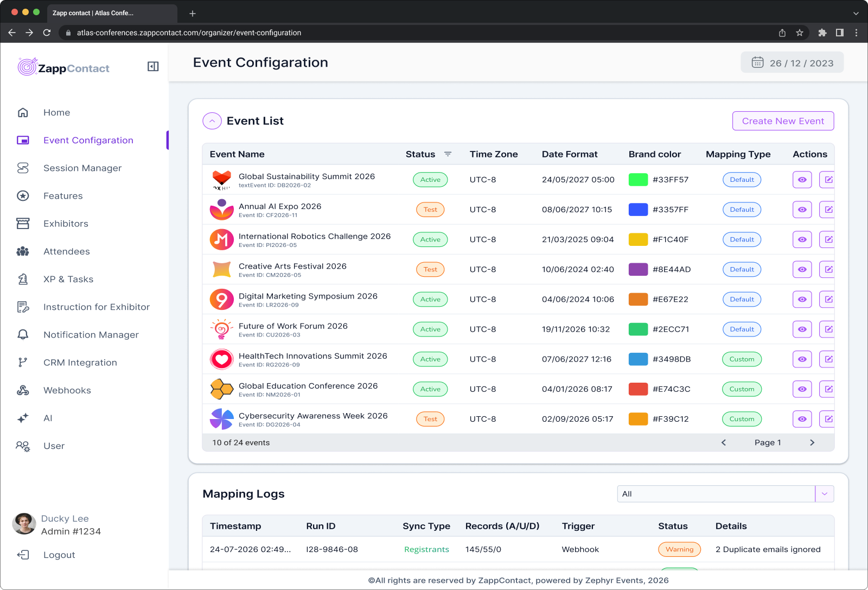Click the Notification Manager bell icon
This screenshot has width=868, height=590.
pyautogui.click(x=23, y=335)
